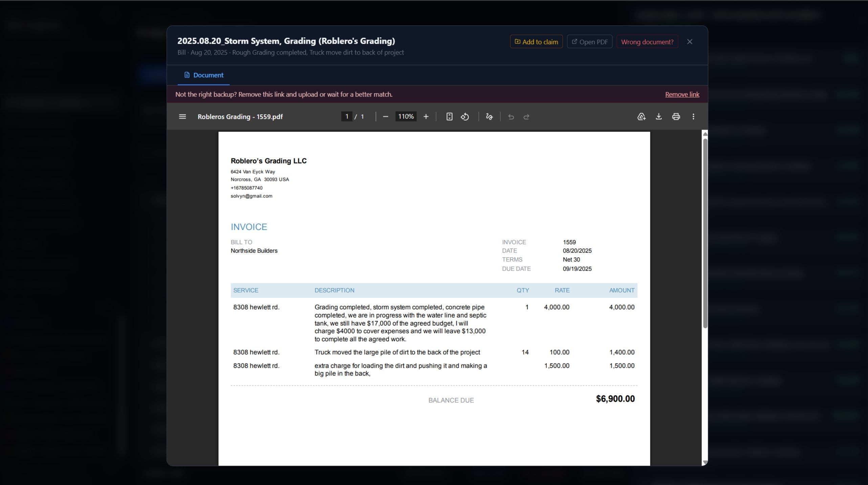Click the invoice date 08/20/2025
This screenshot has height=485, width=868.
(577, 251)
